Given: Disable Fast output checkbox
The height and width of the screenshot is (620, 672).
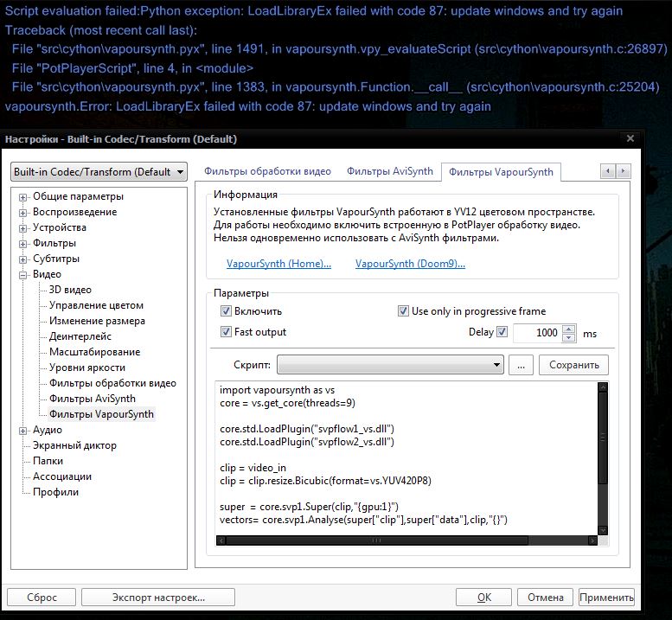Looking at the screenshot, I should (x=227, y=332).
